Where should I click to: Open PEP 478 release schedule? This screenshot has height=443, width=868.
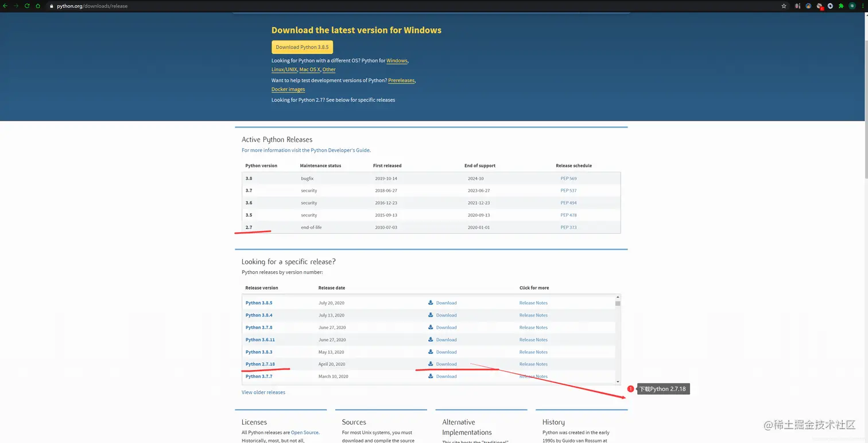point(568,215)
